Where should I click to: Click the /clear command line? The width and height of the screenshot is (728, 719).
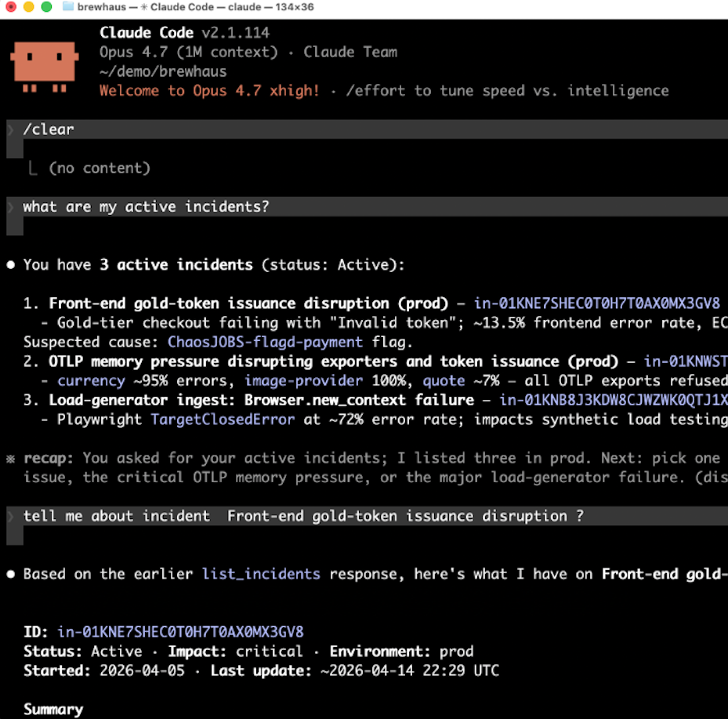(49, 129)
